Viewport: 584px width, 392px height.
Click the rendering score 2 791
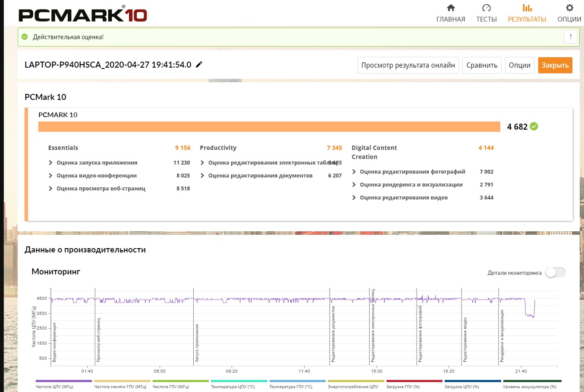[487, 185]
